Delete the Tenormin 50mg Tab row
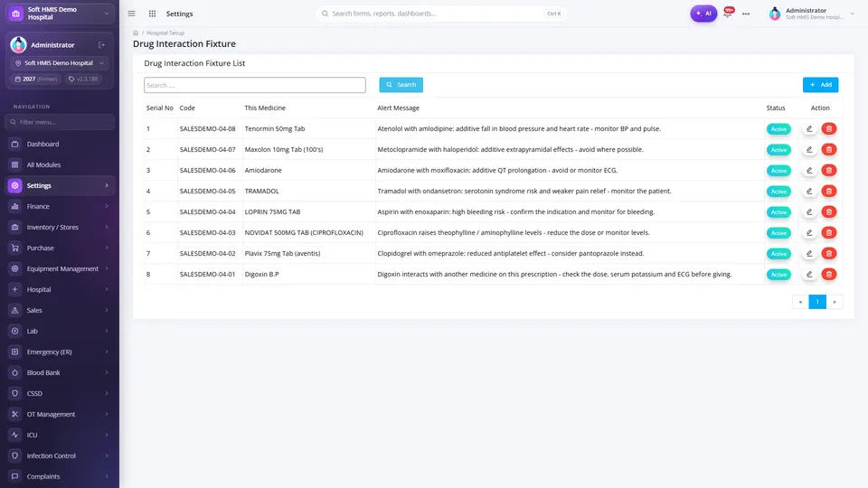Viewport: 868px width, 488px height. pyautogui.click(x=829, y=129)
